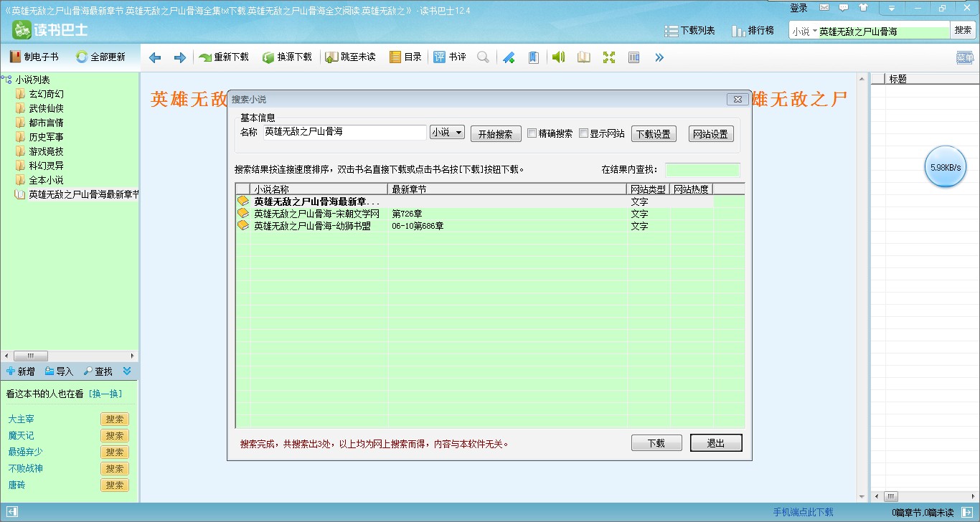Click the top search text field

click(884, 32)
